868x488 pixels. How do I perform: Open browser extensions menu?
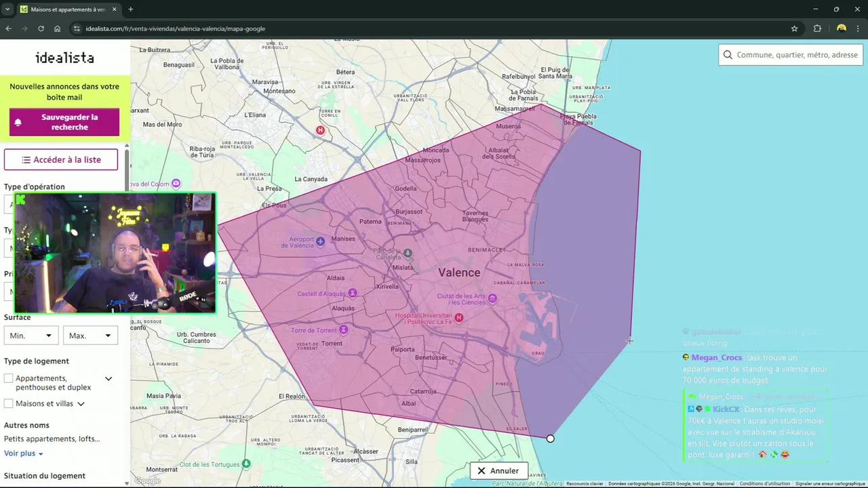coord(817,28)
